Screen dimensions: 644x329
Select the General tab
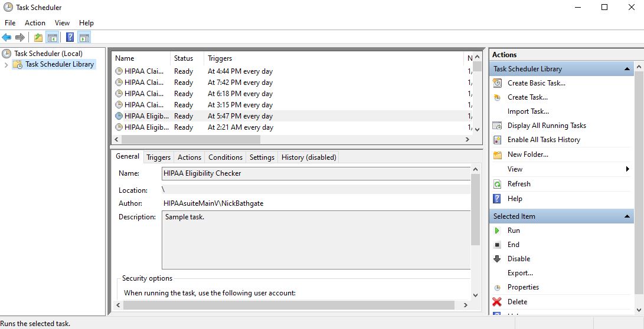pos(128,156)
